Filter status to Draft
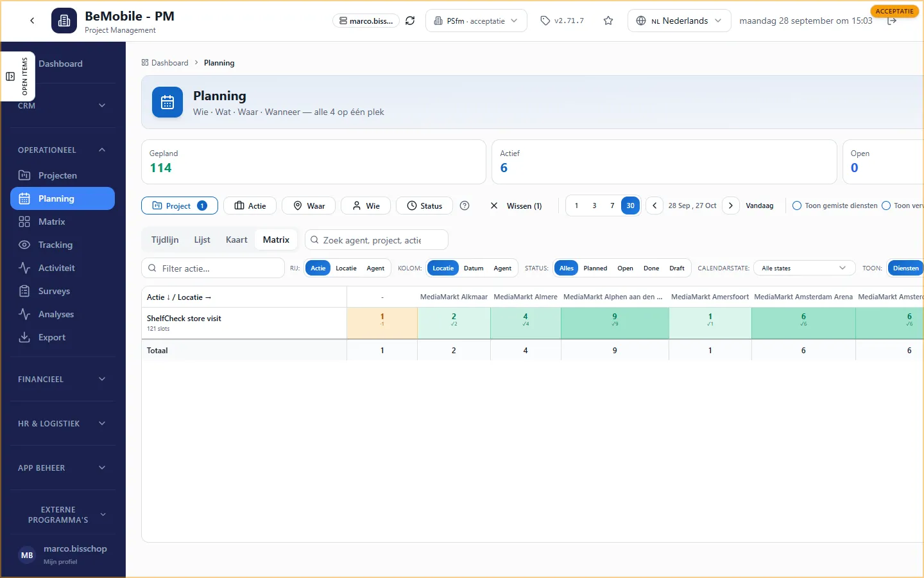The image size is (924, 578). tap(677, 268)
